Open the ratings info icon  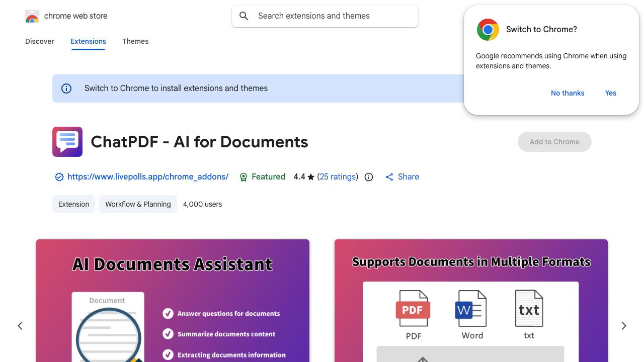click(369, 177)
